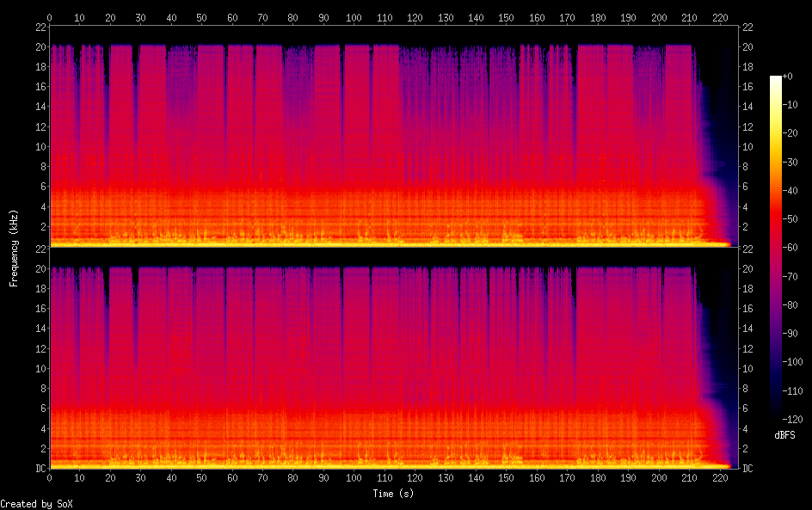Click the 20 kHz tick on the upper-left frequency axis
The width and height of the screenshot is (812, 510).
(x=40, y=46)
